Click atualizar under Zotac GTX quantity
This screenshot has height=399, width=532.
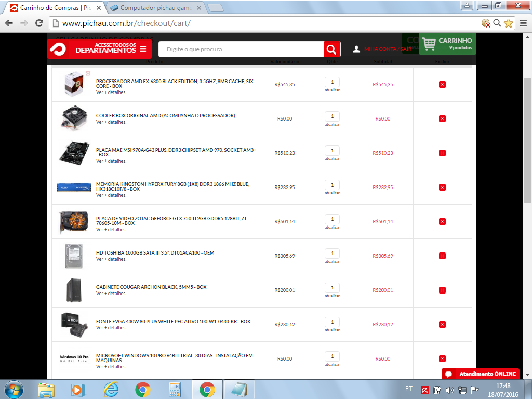click(332, 227)
